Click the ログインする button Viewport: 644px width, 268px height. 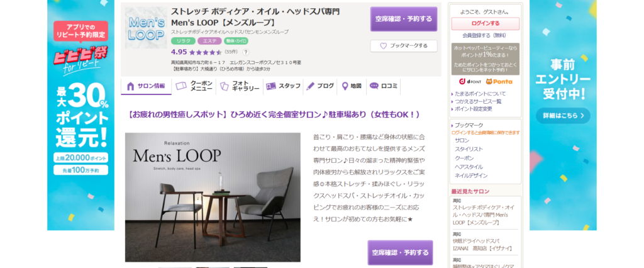pyautogui.click(x=485, y=23)
